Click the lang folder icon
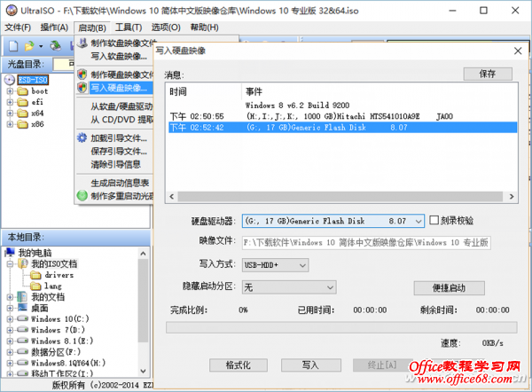The width and height of the screenshot is (532, 392). (x=35, y=286)
